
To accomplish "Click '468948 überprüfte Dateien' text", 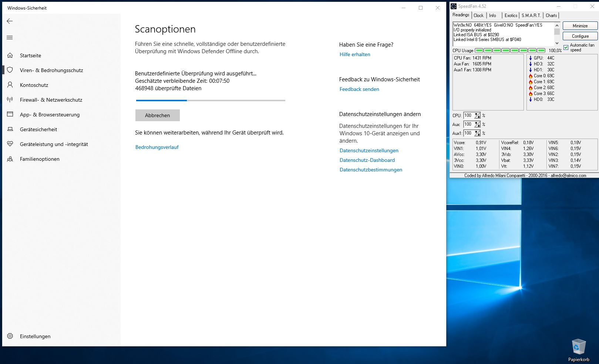I will tap(168, 88).
